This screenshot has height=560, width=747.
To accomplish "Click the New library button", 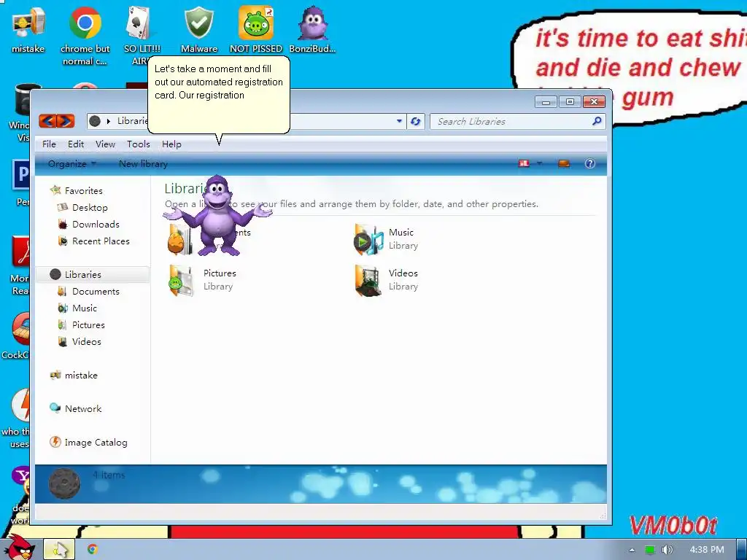I will tap(143, 163).
